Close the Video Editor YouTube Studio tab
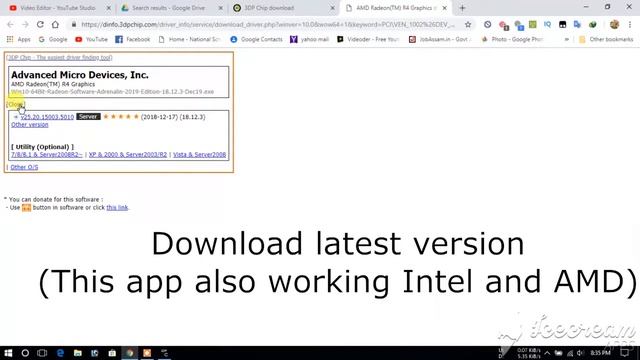This screenshot has height=360, width=640. coord(109,8)
